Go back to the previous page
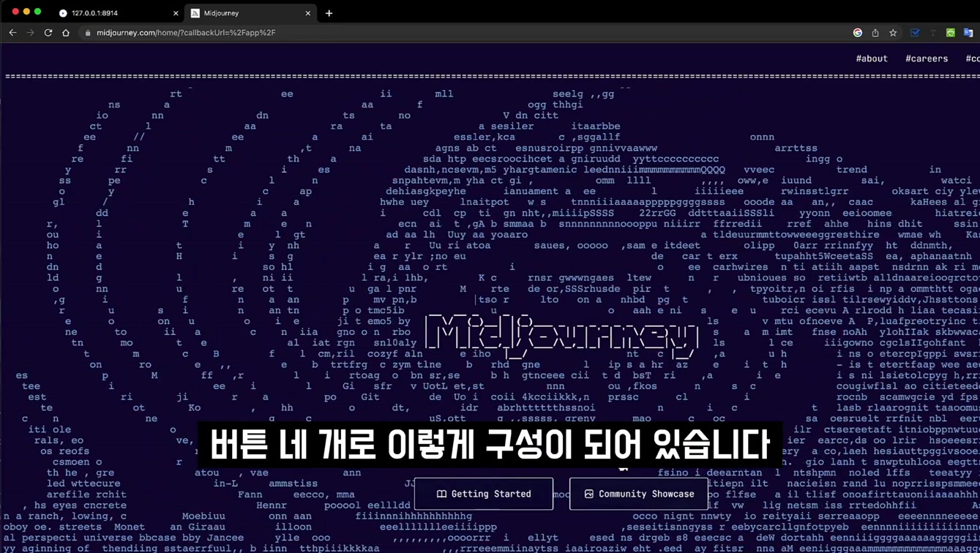Image resolution: width=980 pixels, height=553 pixels. tap(12, 33)
